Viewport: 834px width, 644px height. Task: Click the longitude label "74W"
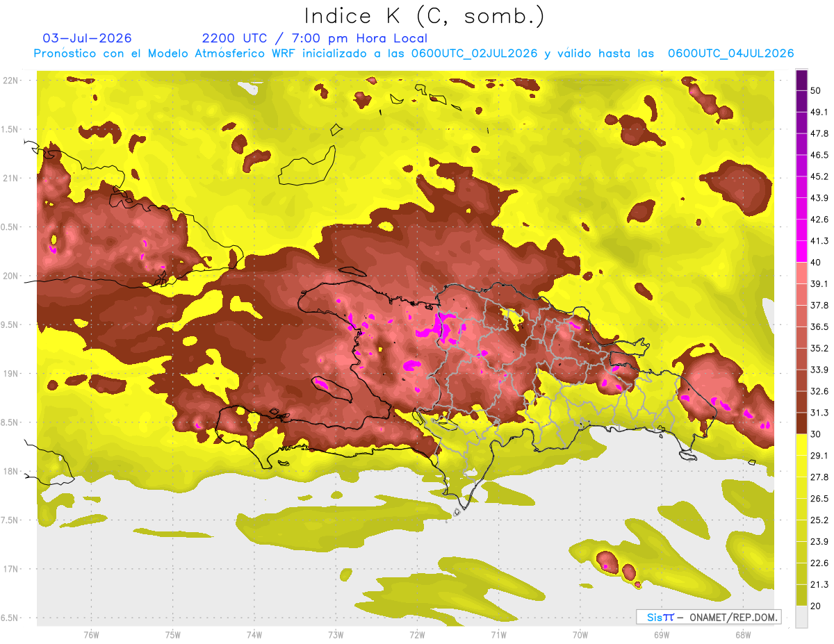254,635
